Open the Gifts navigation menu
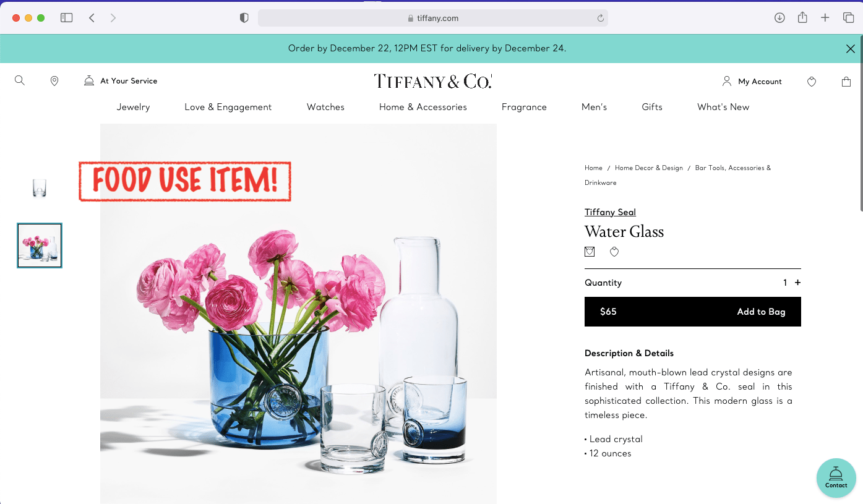The image size is (863, 504). [x=652, y=107]
